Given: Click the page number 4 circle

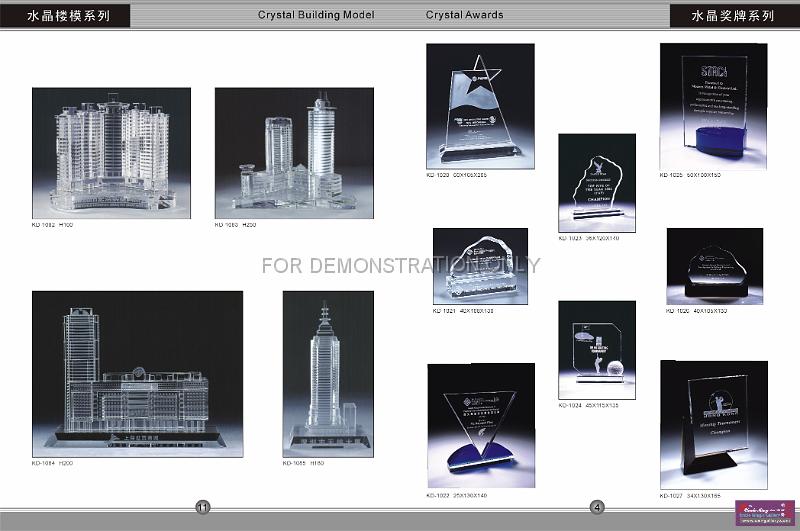Looking at the screenshot, I should [x=596, y=507].
